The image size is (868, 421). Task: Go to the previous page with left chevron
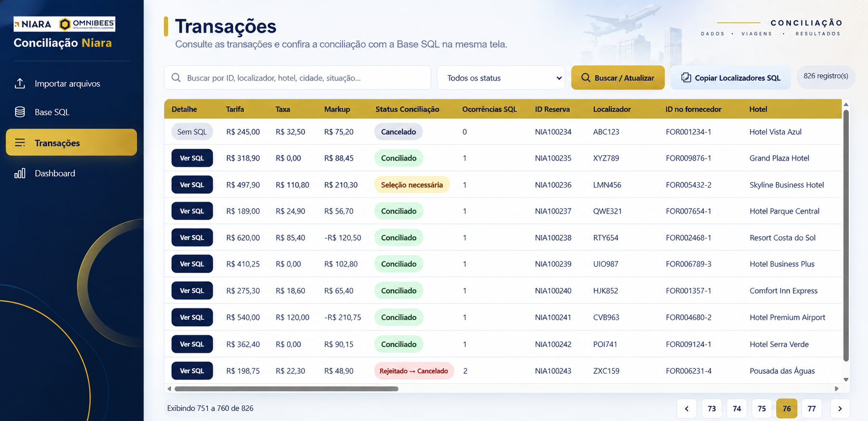686,408
